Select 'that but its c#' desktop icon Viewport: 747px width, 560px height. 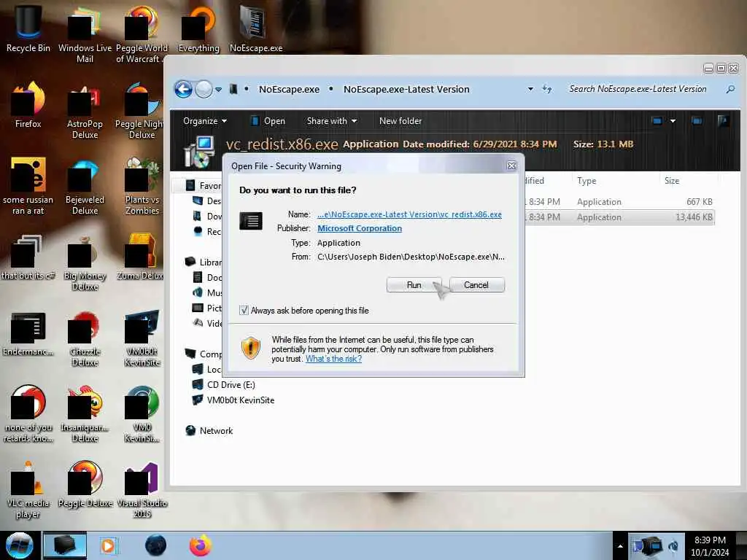[28, 257]
